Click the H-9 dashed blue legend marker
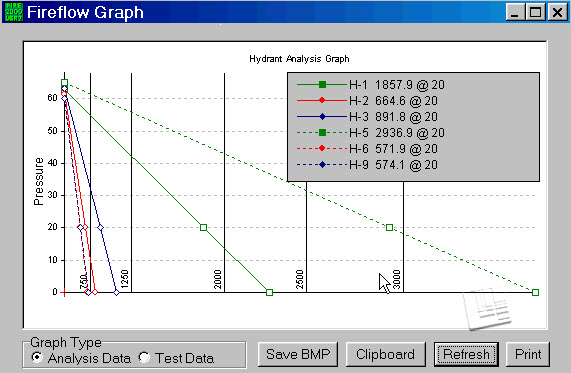571x373 pixels. (x=322, y=165)
